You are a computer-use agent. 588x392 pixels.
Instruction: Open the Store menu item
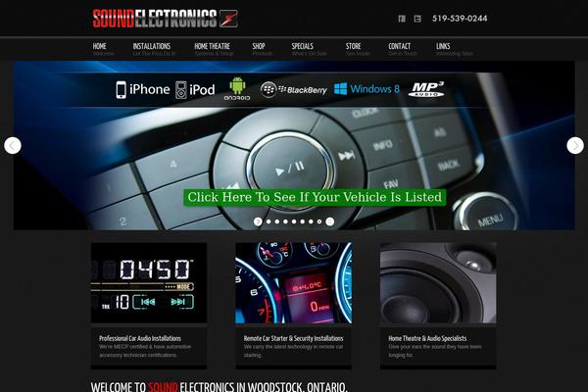point(353,46)
